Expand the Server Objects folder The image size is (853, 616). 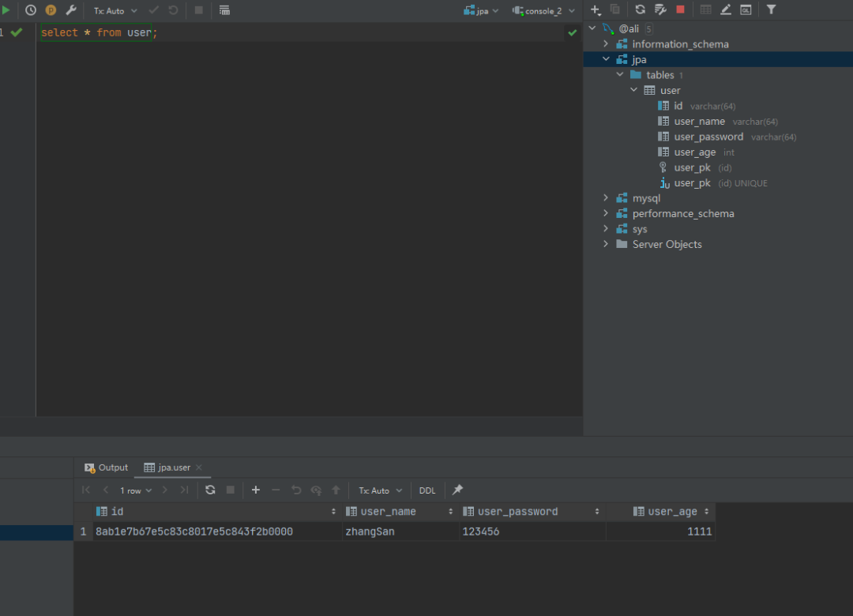[606, 244]
